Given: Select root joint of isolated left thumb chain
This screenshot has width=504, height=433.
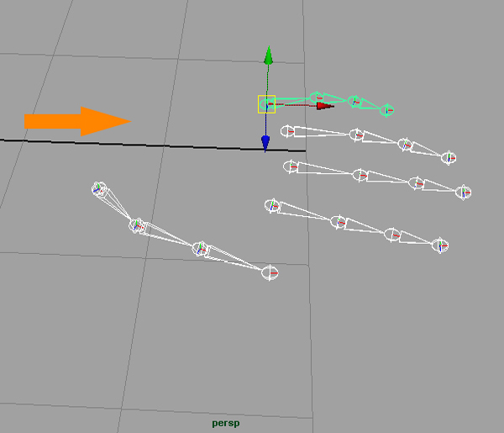Looking at the screenshot, I should point(99,189).
